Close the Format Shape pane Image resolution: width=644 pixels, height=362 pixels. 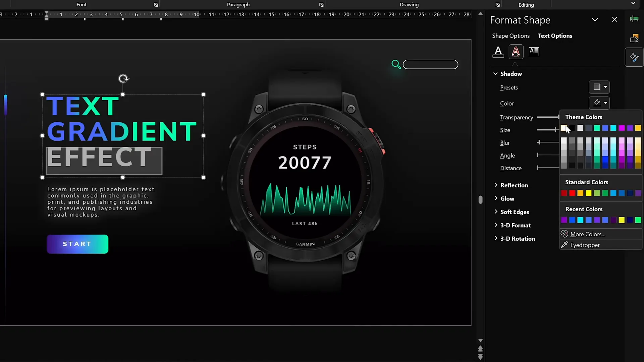[x=614, y=20]
